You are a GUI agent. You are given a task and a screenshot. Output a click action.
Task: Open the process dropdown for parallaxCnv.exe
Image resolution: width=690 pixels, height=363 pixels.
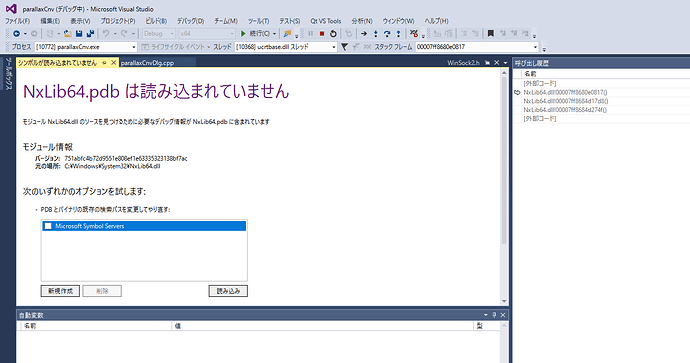pyautogui.click(x=134, y=47)
